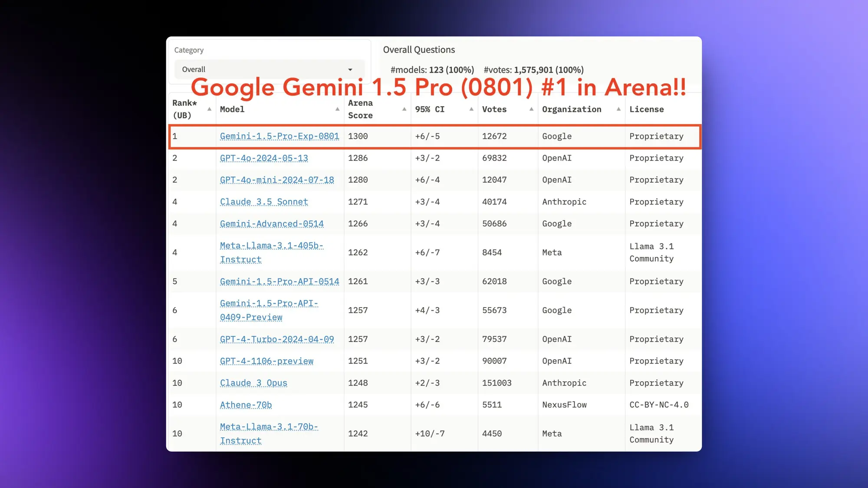
Task: Sort by Model column arrow
Action: [x=337, y=109]
